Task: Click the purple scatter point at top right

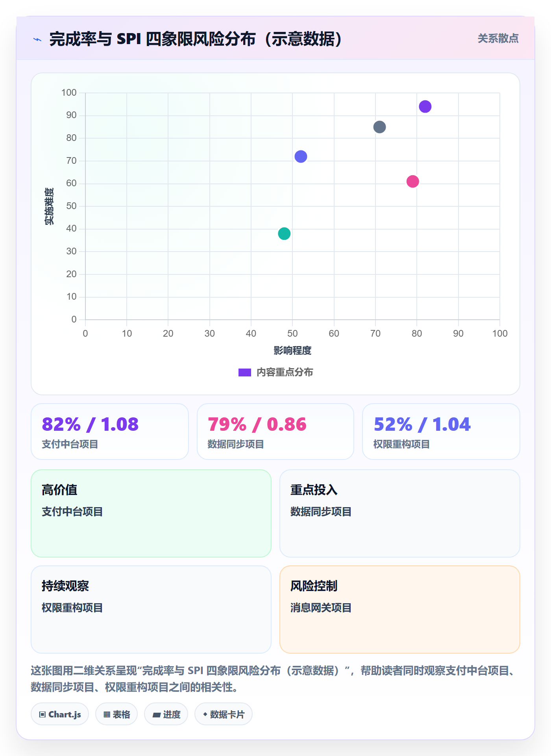Action: pos(425,107)
